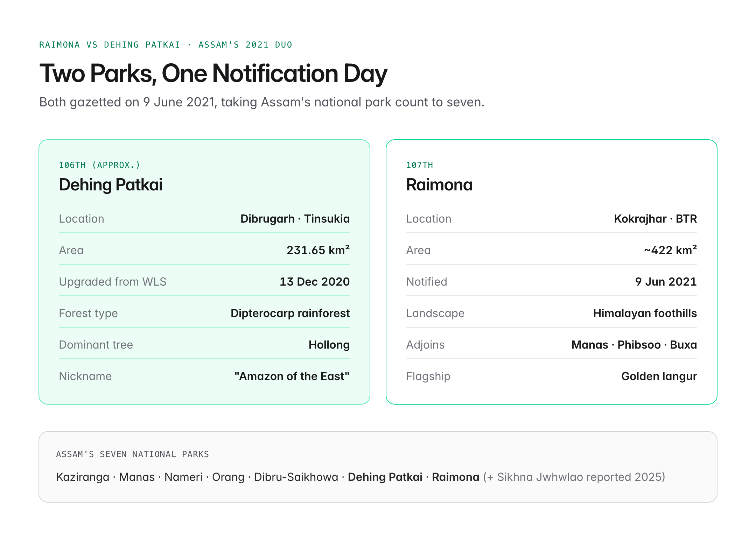Image resolution: width=756 pixels, height=560 pixels.
Task: Click the 'Kokrajhar · BTR' location value
Action: 655,219
